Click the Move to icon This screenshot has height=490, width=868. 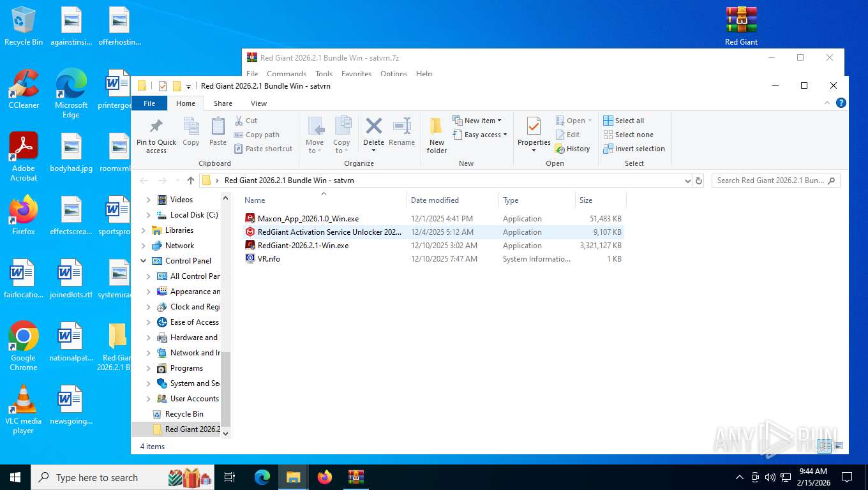click(x=315, y=126)
